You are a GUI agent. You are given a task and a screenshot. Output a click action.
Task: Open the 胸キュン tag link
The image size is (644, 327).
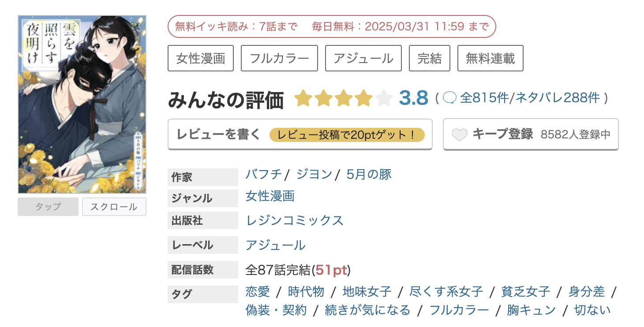pyautogui.click(x=531, y=310)
